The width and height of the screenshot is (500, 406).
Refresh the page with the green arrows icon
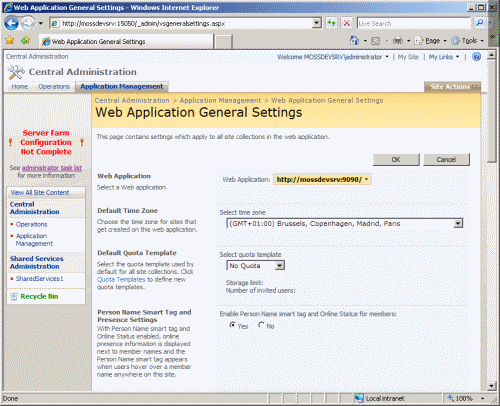point(331,23)
